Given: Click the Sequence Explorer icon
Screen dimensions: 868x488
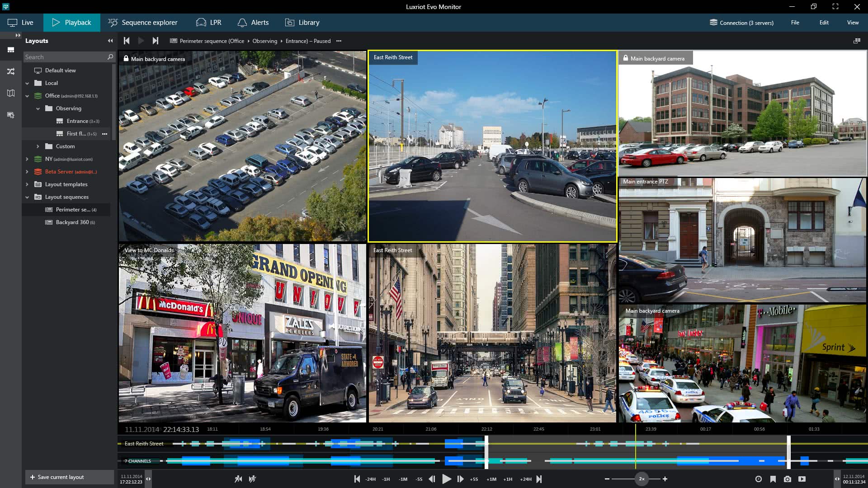Looking at the screenshot, I should (x=113, y=22).
